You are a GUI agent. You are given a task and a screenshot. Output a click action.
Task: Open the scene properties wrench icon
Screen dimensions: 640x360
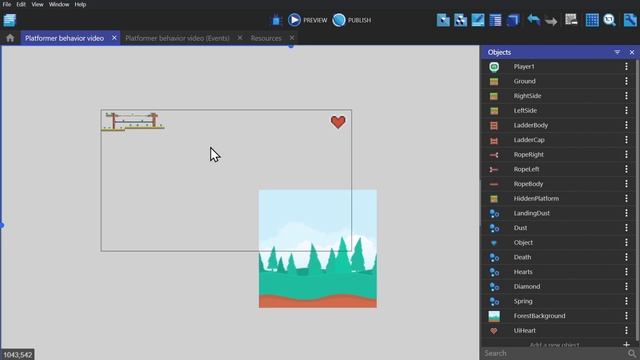pyautogui.click(x=630, y=20)
